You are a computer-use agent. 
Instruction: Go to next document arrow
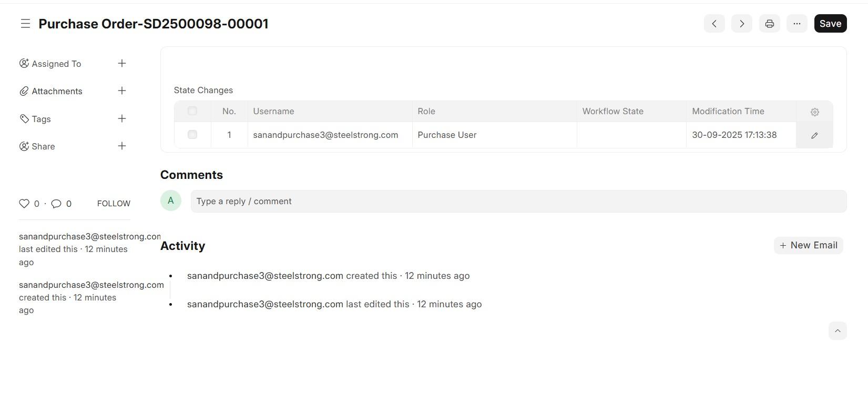[741, 24]
